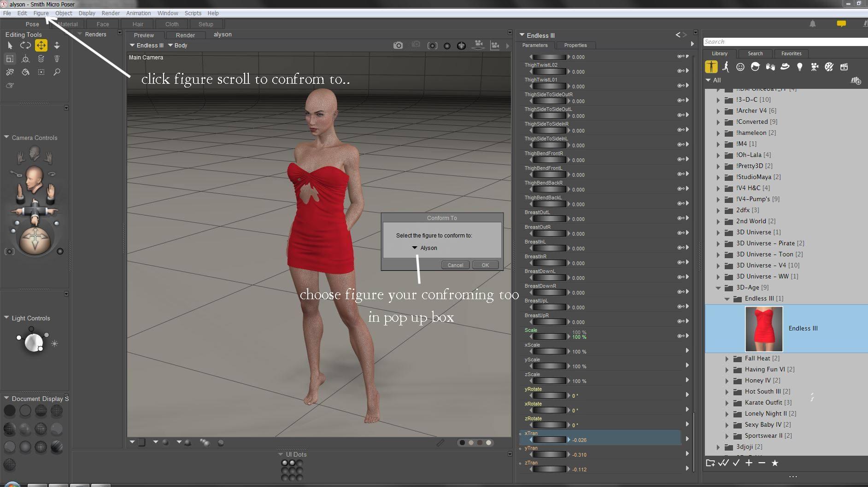Image resolution: width=868 pixels, height=487 pixels.
Task: Open the figure dropdown showing Alyson
Action: [424, 248]
